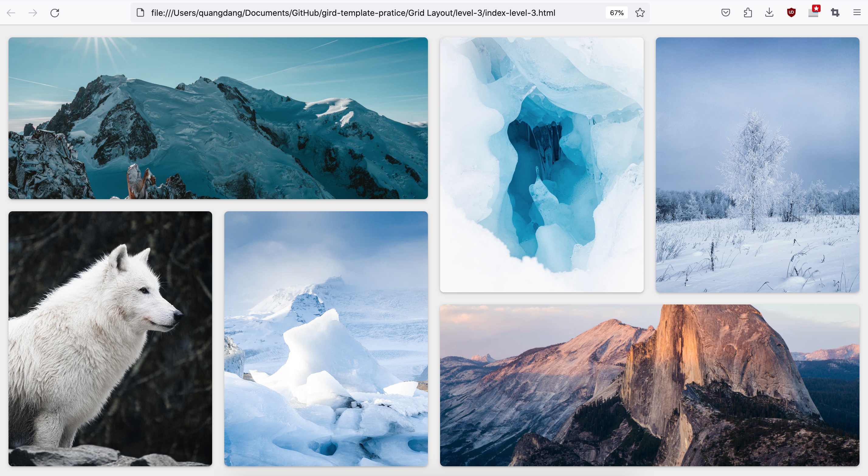868x476 pixels.
Task: Open the uBlock Origin extension panel
Action: coord(791,12)
